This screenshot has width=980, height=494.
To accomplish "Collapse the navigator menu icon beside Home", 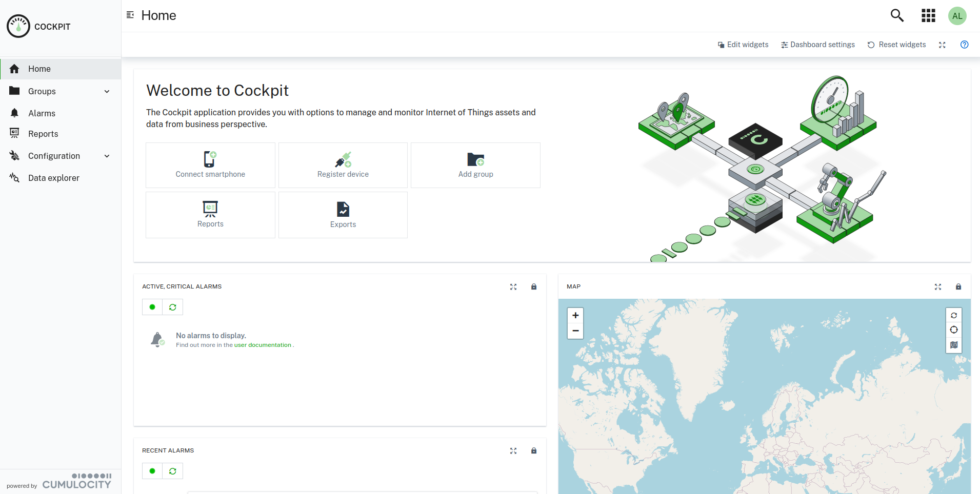I will click(130, 15).
